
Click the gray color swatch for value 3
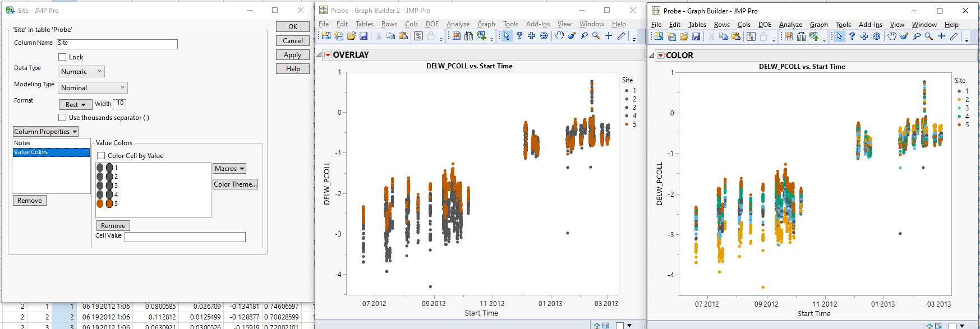pyautogui.click(x=109, y=186)
